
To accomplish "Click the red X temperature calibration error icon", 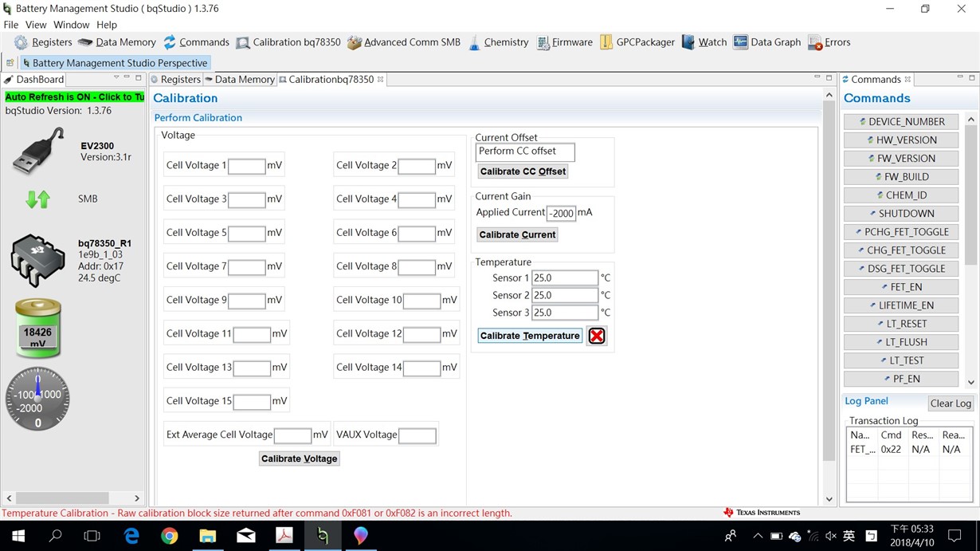I will [597, 336].
